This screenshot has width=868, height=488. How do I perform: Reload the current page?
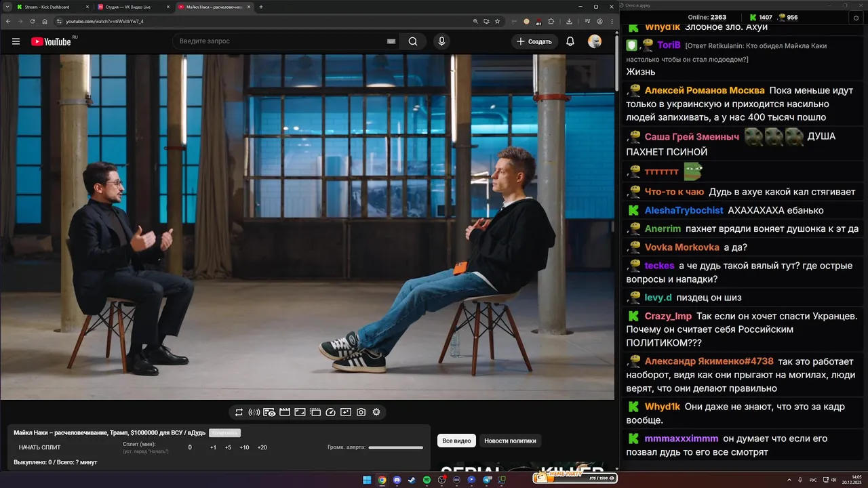click(x=32, y=21)
